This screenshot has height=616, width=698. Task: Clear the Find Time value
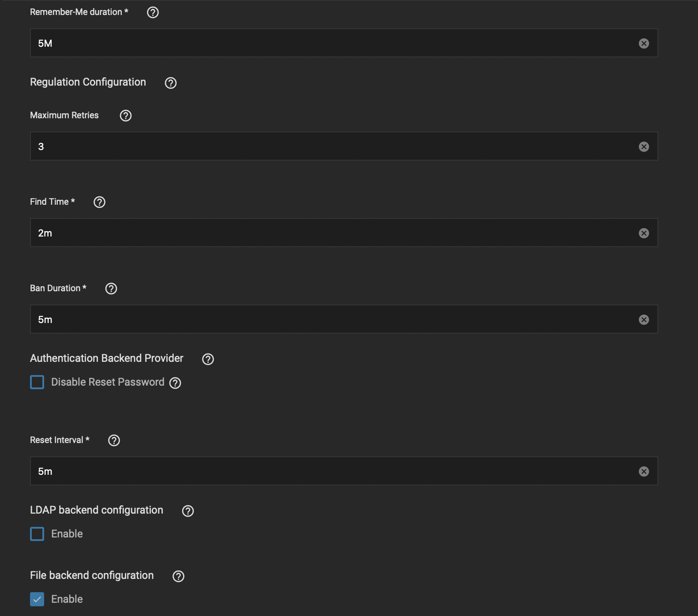(643, 233)
